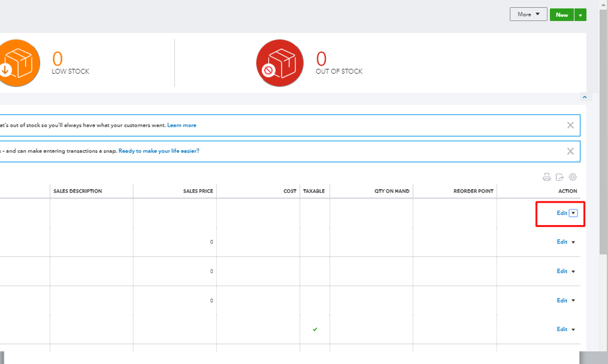Open the action dropdown in the second row
This screenshot has height=364, width=608.
573,242
